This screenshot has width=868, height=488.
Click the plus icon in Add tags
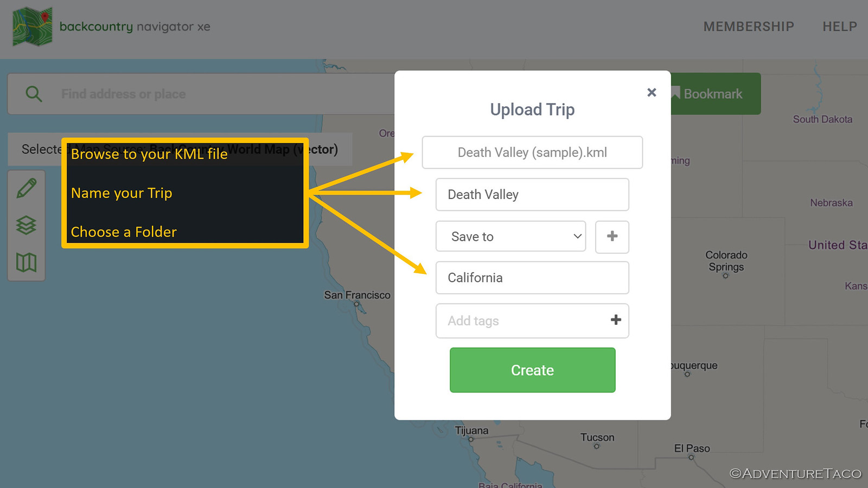click(x=616, y=320)
